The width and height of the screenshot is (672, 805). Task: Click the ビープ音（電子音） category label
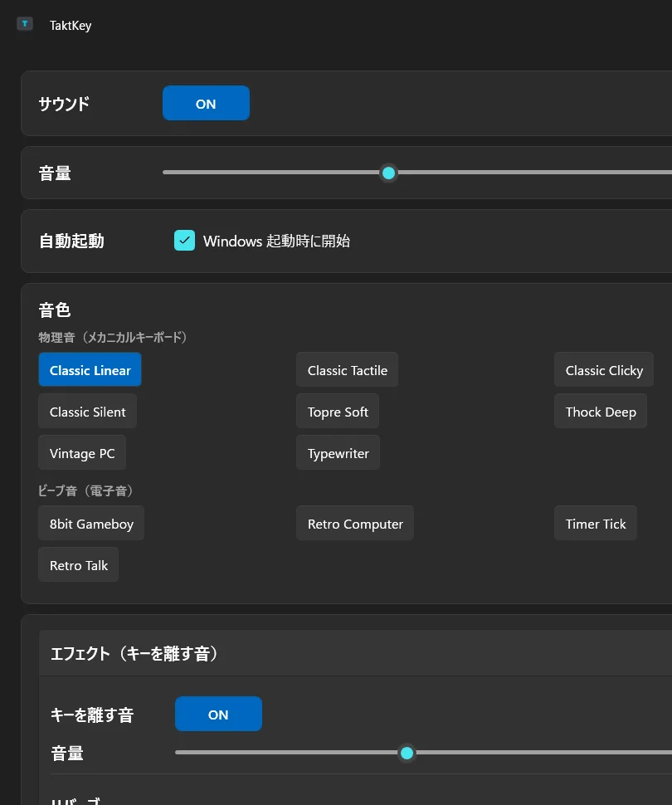pos(85,490)
